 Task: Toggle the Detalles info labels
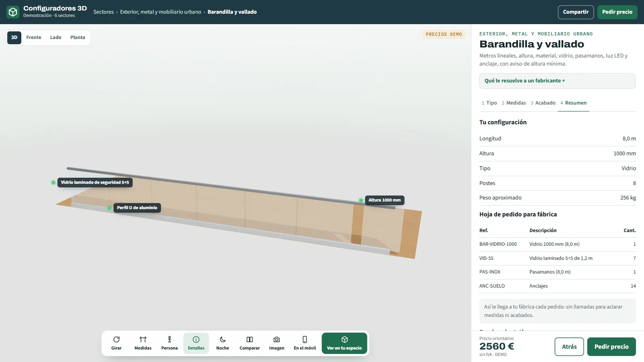pyautogui.click(x=196, y=343)
